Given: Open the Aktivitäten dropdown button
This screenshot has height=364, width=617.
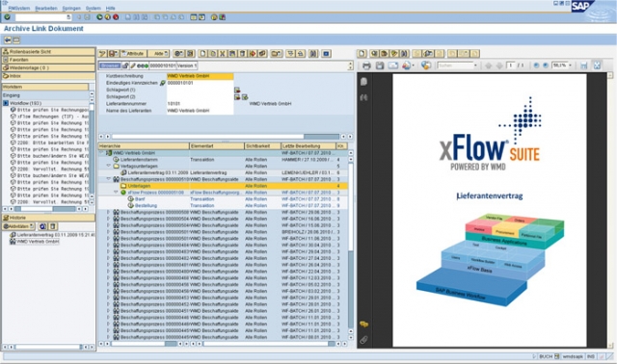Looking at the screenshot, I should 18,226.
